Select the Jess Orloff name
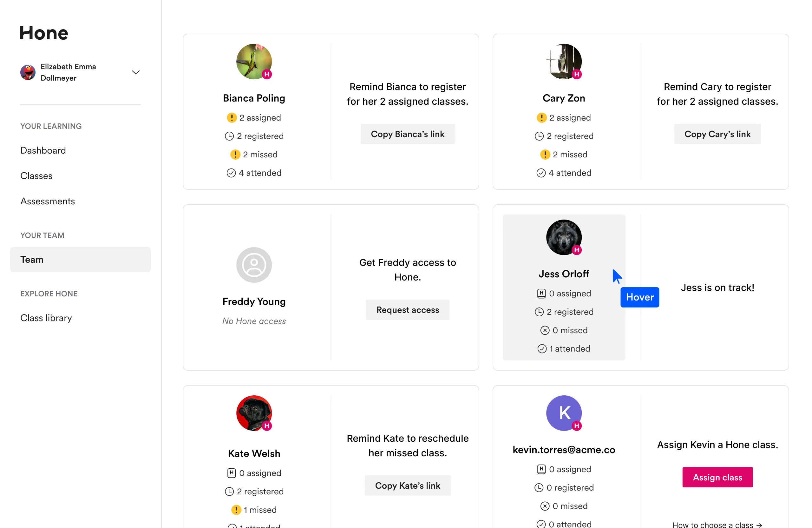This screenshot has height=528, width=812. tap(564, 274)
